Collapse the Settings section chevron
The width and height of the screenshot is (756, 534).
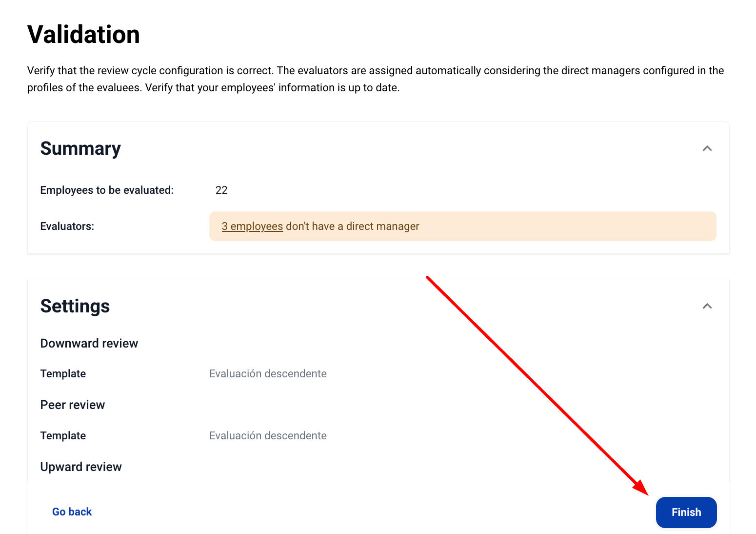[x=707, y=306]
